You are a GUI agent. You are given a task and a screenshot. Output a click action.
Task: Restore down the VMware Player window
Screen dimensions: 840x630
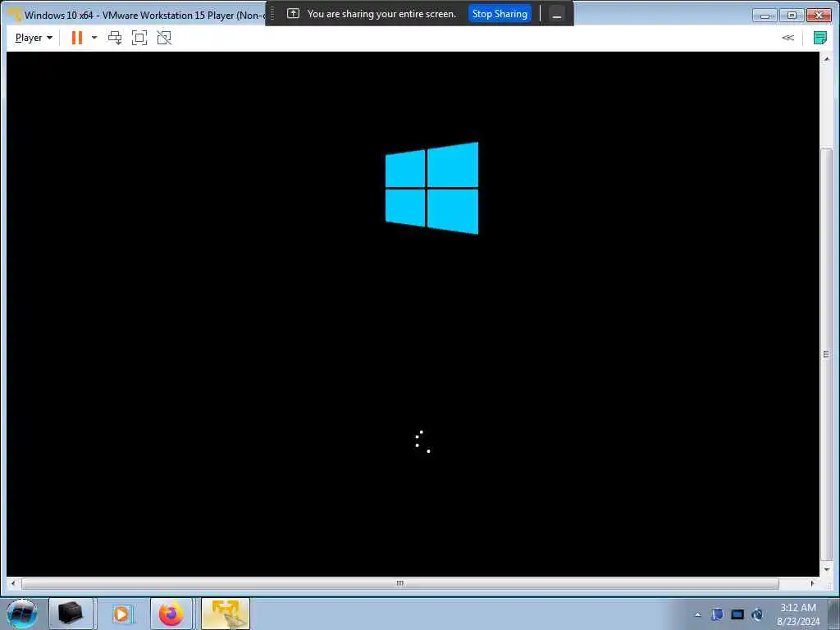click(x=792, y=15)
